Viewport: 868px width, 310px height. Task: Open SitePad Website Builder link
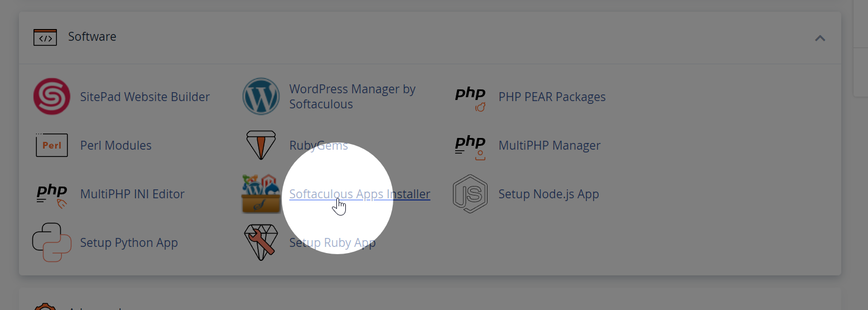[x=145, y=97]
